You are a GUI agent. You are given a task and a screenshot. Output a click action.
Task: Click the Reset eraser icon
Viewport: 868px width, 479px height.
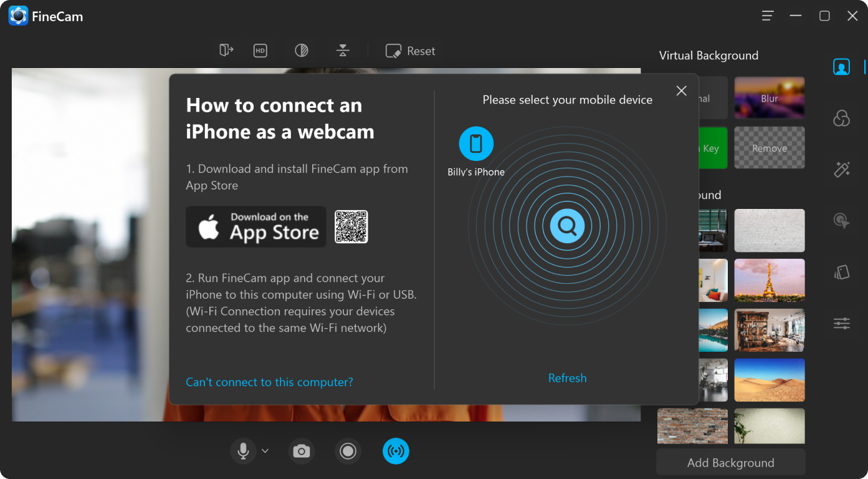point(393,51)
